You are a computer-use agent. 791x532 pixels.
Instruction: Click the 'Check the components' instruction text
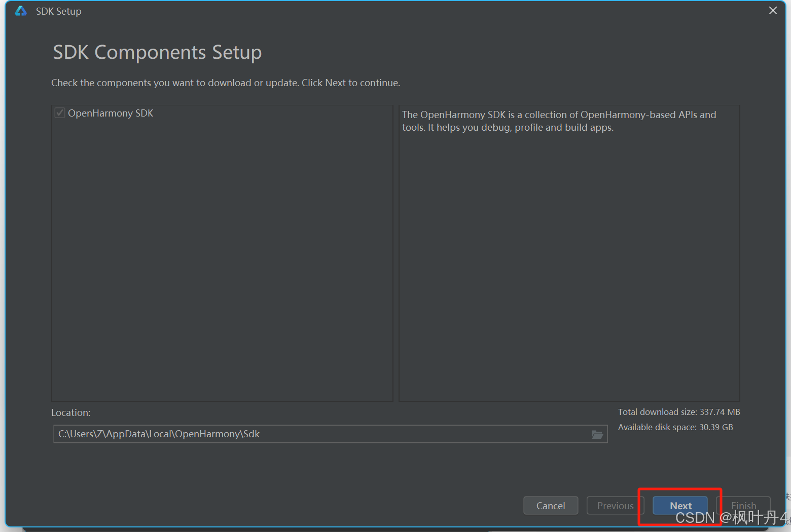pyautogui.click(x=226, y=83)
